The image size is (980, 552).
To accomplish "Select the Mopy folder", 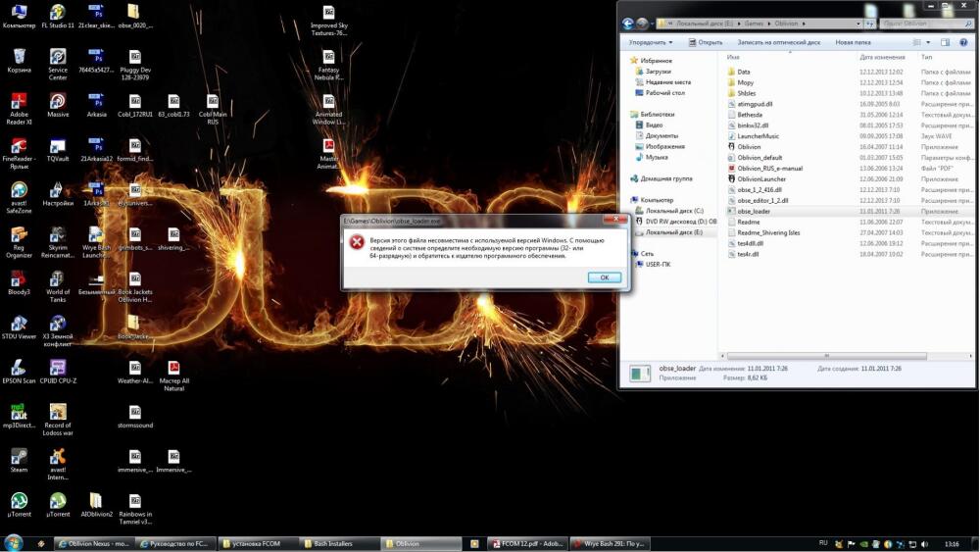I will click(745, 82).
